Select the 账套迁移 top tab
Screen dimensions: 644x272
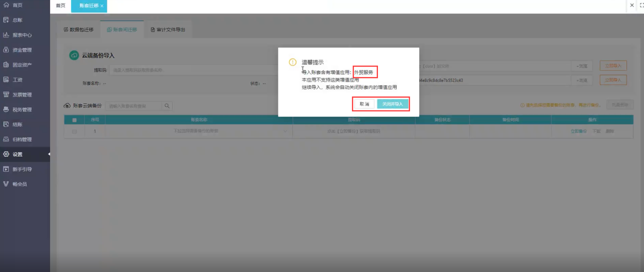(89, 6)
